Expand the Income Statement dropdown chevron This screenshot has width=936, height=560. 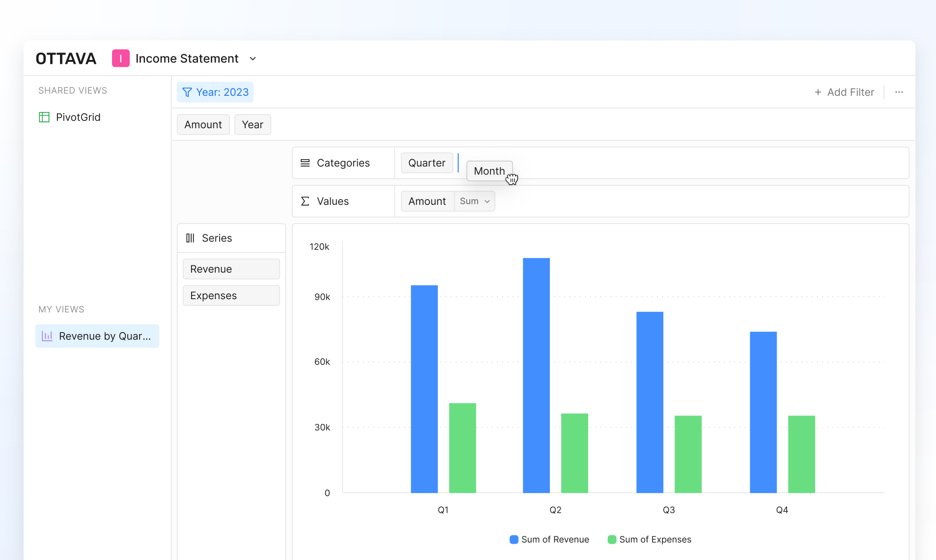pos(253,59)
